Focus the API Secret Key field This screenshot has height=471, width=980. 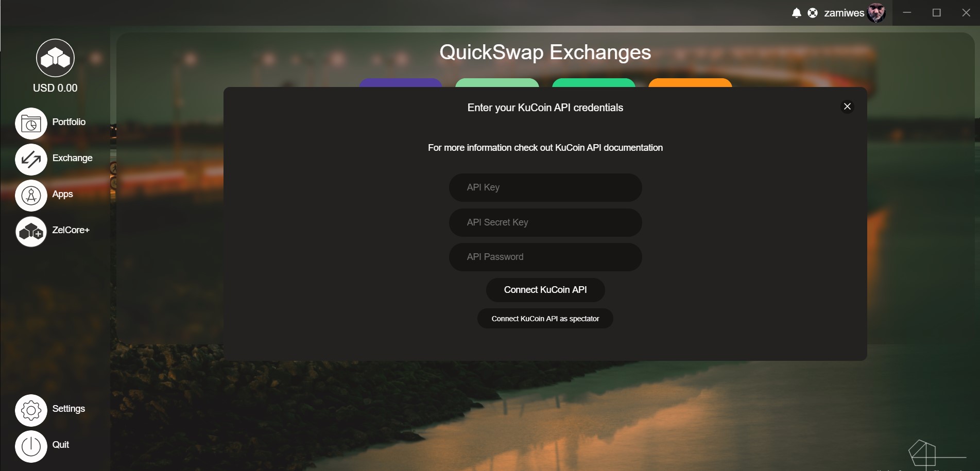click(x=545, y=222)
